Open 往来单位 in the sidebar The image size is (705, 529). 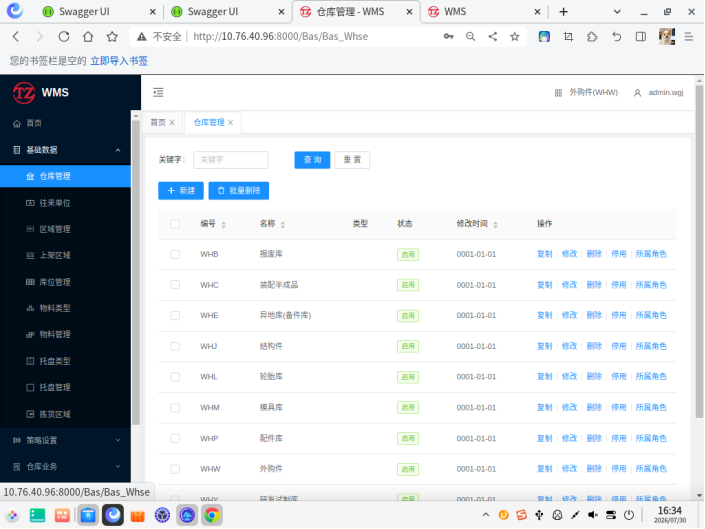65,203
